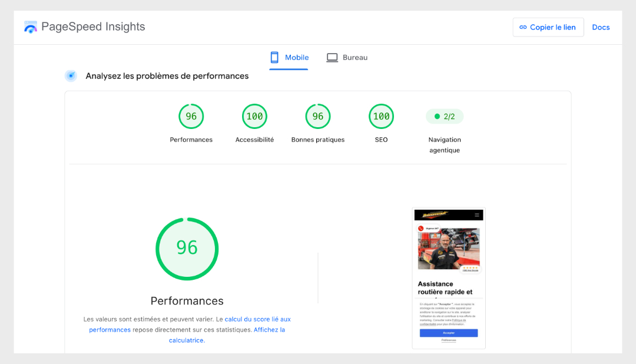Image resolution: width=636 pixels, height=364 pixels.
Task: Click the Accessibilité label
Action: coord(255,140)
